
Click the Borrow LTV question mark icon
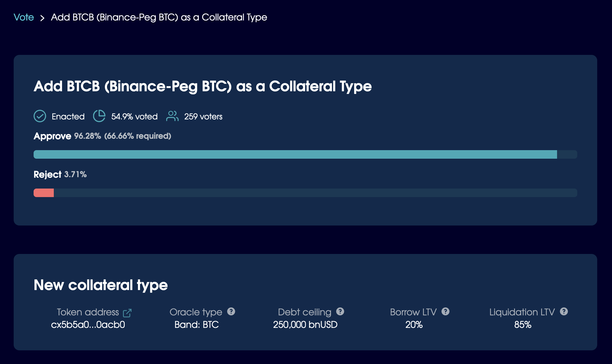point(445,312)
